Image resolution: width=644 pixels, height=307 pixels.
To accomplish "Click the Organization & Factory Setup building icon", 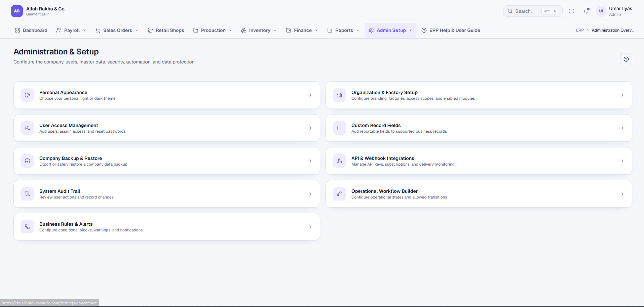I will pos(339,95).
